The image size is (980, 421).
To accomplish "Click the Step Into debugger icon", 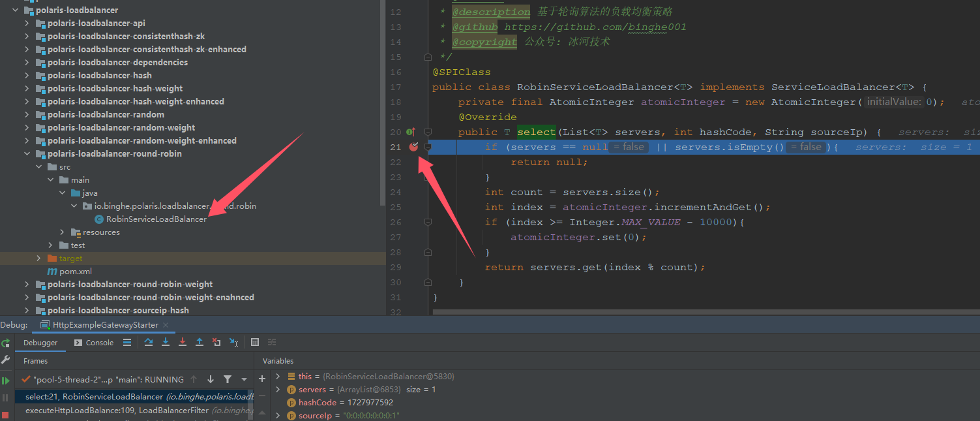I will [x=166, y=342].
